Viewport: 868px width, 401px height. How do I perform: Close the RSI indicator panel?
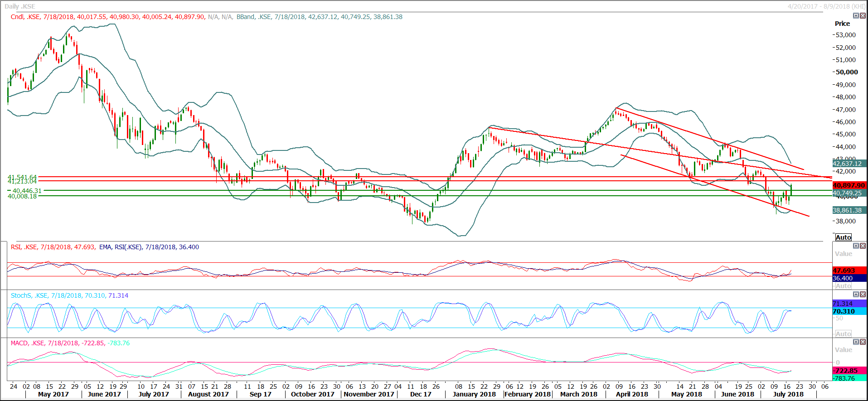[x=863, y=246]
